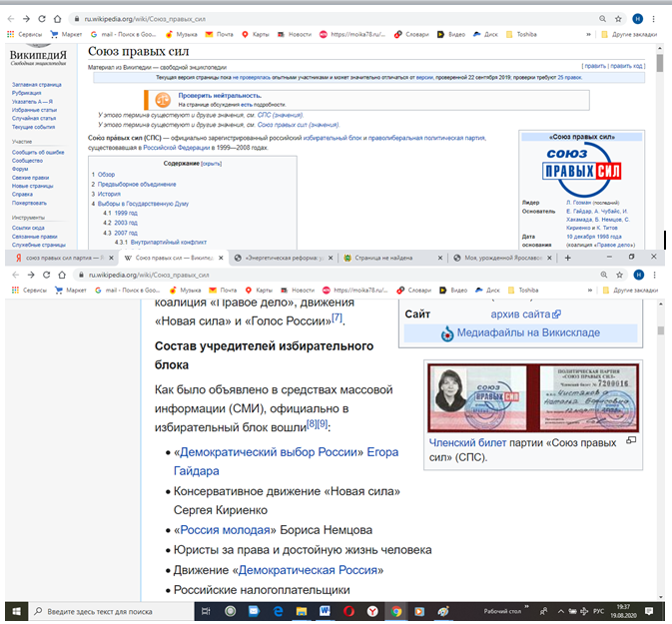The height and width of the screenshot is (624, 672).
Task: Open Маркет bookmark in the upper bookmarks bar
Action: [66, 34]
